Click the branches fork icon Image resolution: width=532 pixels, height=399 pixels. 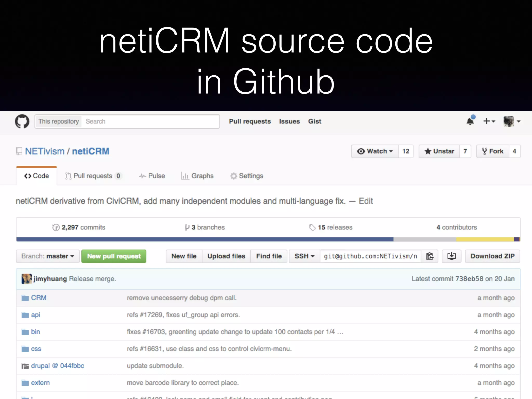pyautogui.click(x=187, y=228)
